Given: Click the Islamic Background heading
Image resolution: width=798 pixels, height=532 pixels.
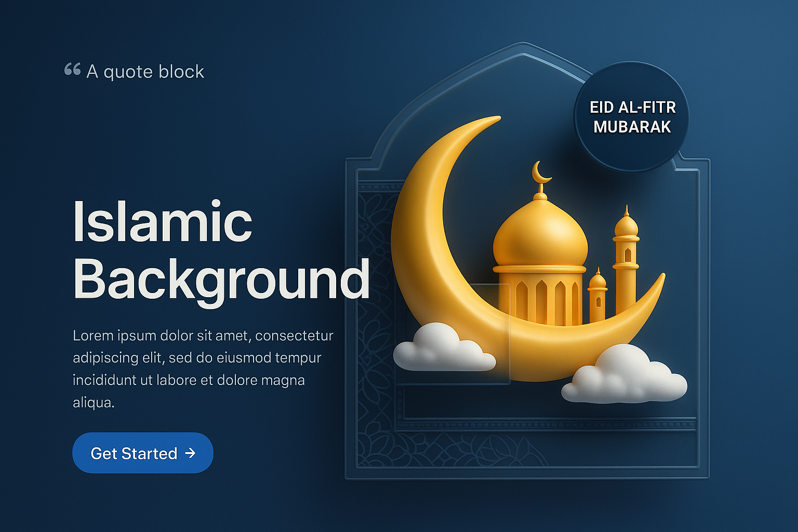Looking at the screenshot, I should 221,250.
